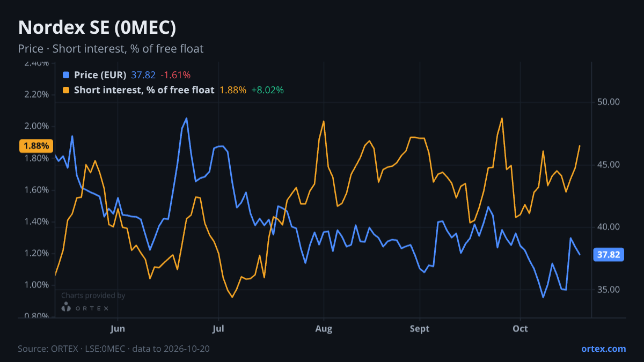Click the Nordex SE (0MEC) title
This screenshot has height=362, width=644.
pyautogui.click(x=97, y=27)
